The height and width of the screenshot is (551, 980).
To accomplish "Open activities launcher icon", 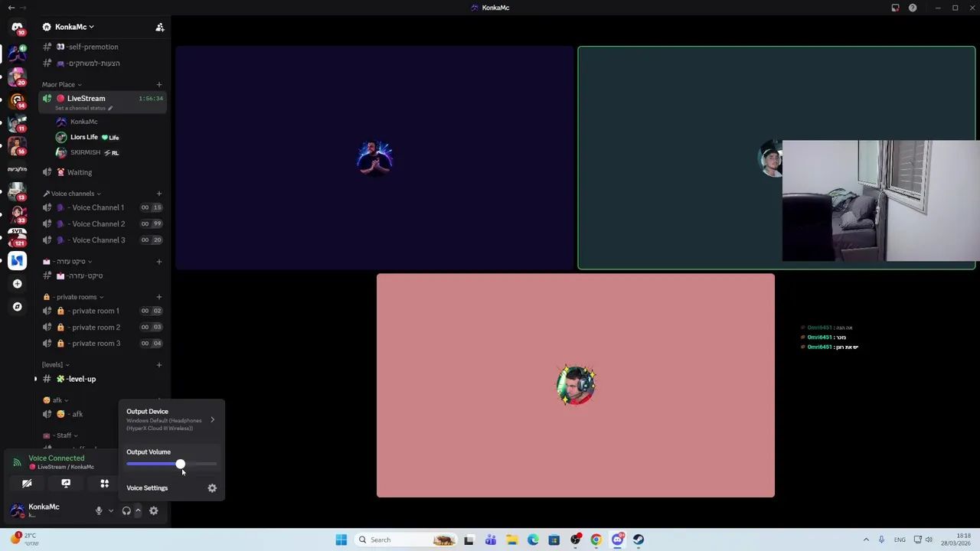I will tap(105, 484).
